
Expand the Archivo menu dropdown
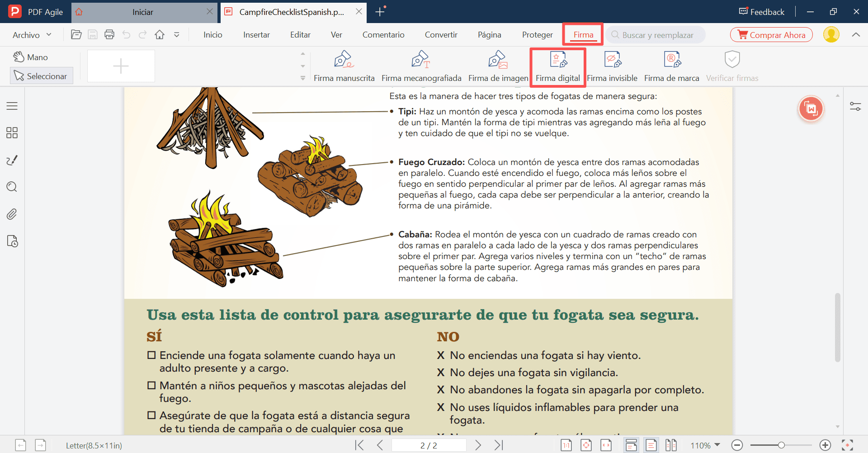pyautogui.click(x=31, y=34)
